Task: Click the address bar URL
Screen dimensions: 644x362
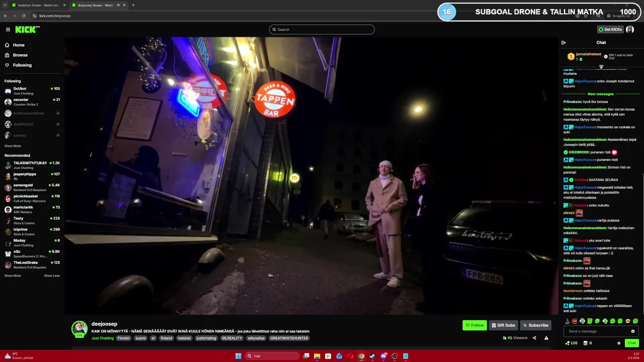Action: click(x=55, y=16)
